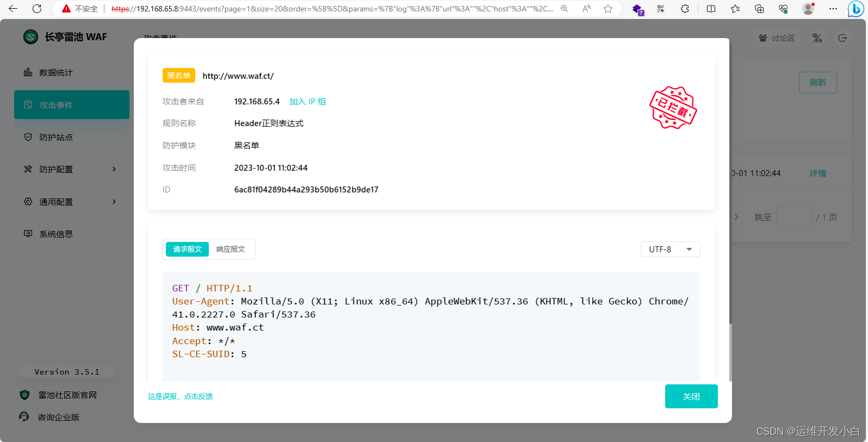Click the logout icon in the top bar

842,38
